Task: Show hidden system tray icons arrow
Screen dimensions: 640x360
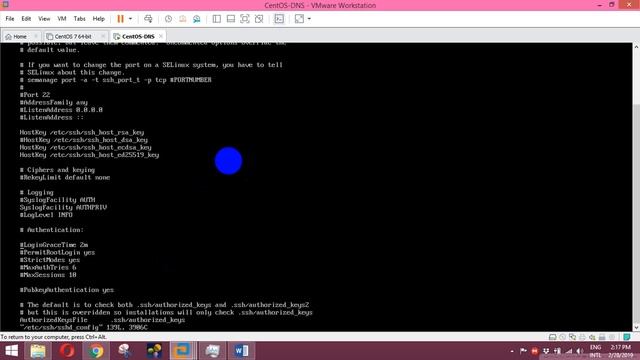Action: coord(512,351)
